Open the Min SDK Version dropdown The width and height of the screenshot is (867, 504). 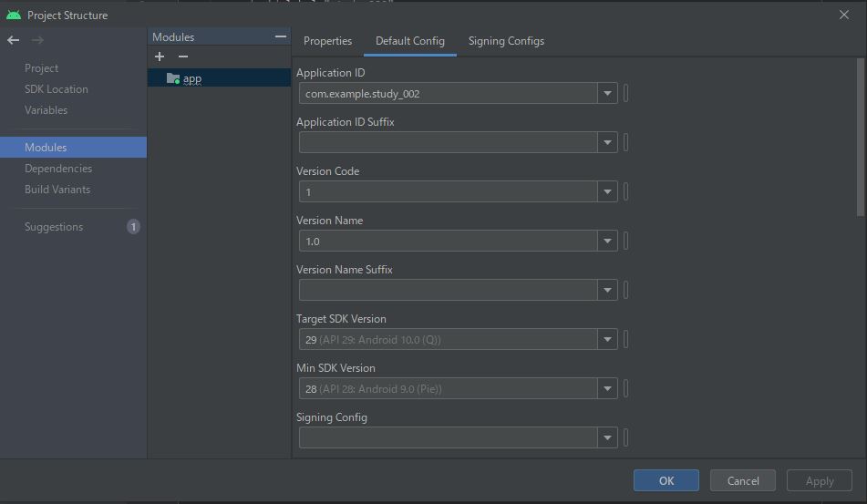point(607,388)
